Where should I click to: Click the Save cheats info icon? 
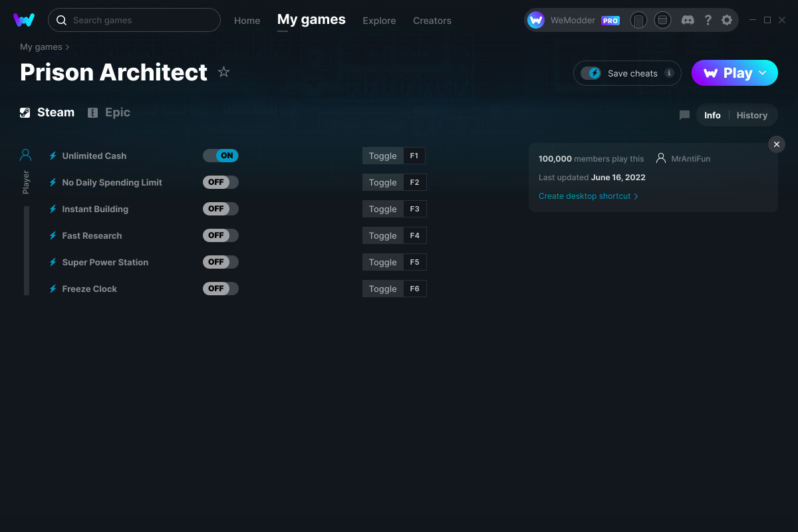pos(669,73)
